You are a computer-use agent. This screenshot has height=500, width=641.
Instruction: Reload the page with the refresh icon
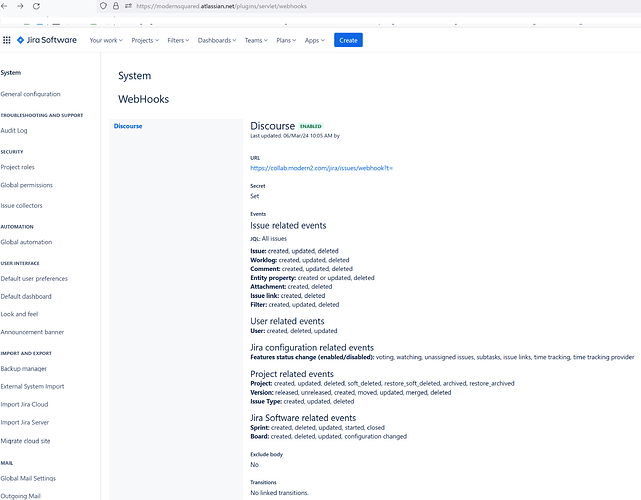36,6
